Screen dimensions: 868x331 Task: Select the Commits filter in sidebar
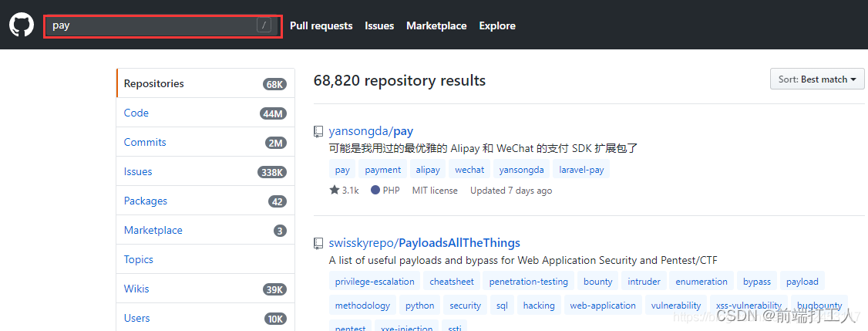[205, 143]
